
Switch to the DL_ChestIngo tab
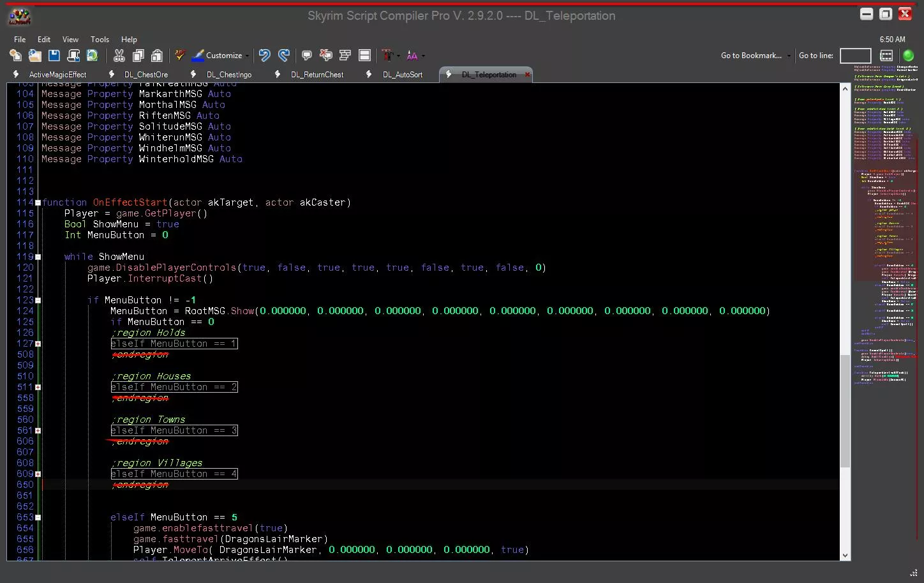click(x=229, y=75)
